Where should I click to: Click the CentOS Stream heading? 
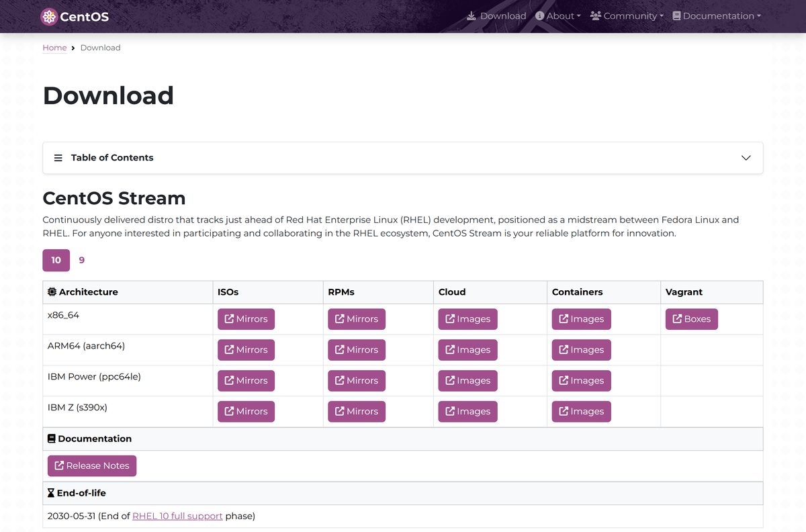114,198
